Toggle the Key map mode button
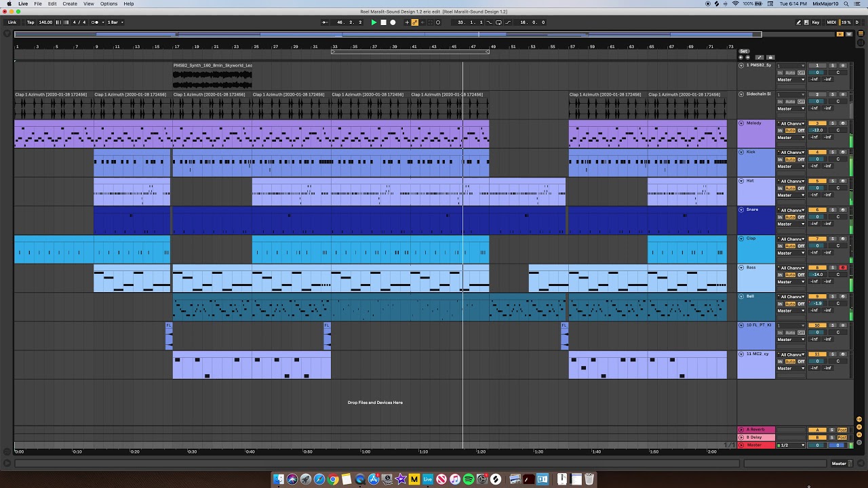The image size is (868, 488). 815,22
